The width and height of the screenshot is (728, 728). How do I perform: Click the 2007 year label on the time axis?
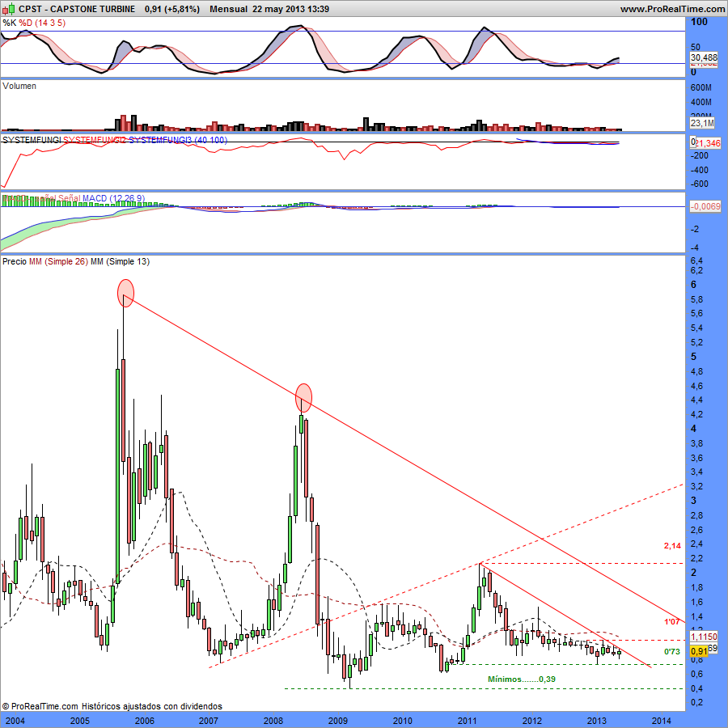coord(209,721)
